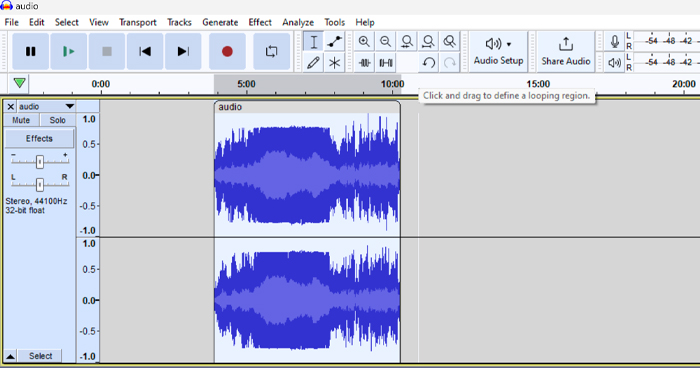Screen dimensions: 700x368
Task: Close the audio track with X
Action: (11, 107)
